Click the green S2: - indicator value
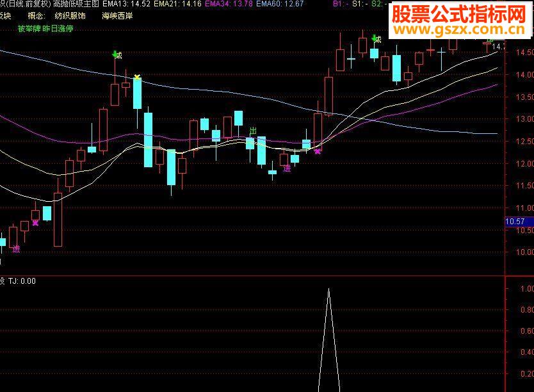This screenshot has height=392, width=534. pyautogui.click(x=380, y=4)
